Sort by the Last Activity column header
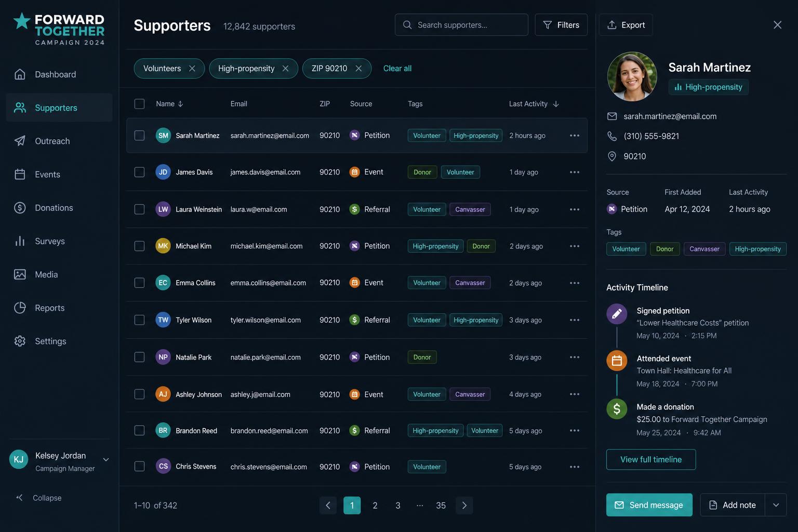This screenshot has width=798, height=532. click(534, 104)
